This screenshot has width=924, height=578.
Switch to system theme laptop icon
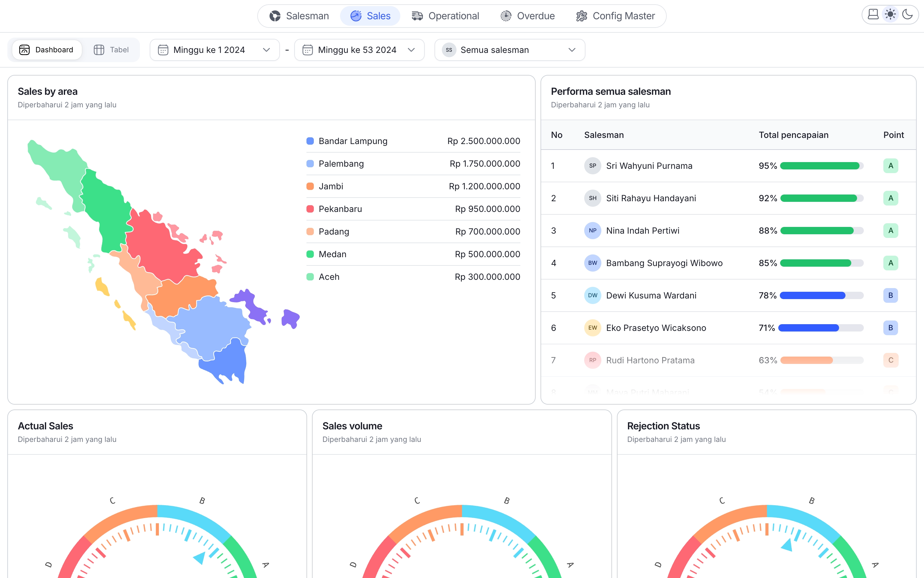tap(873, 15)
